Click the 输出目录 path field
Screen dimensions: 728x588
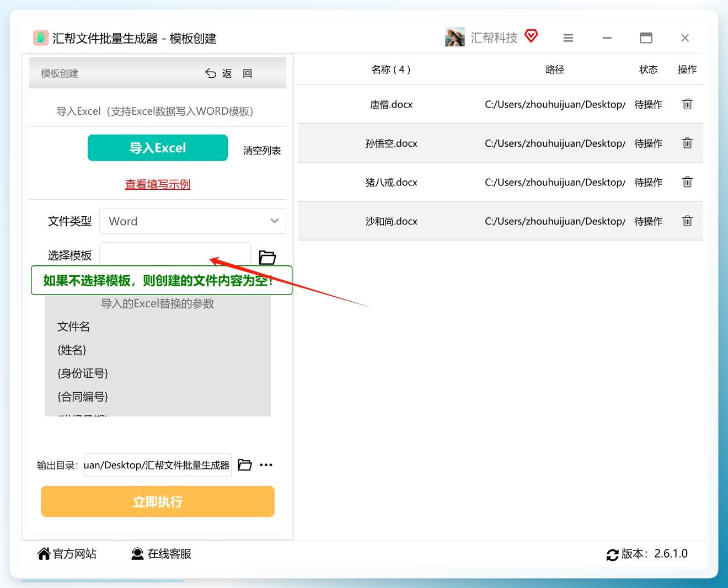click(157, 465)
